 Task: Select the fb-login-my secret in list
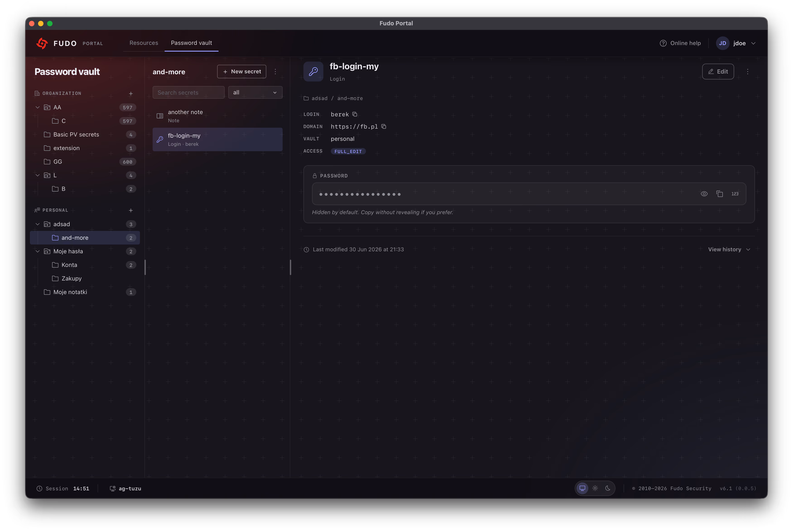coord(218,139)
